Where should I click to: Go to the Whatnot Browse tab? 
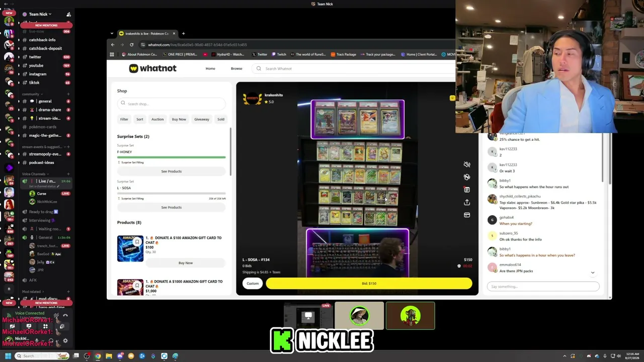coord(236,68)
